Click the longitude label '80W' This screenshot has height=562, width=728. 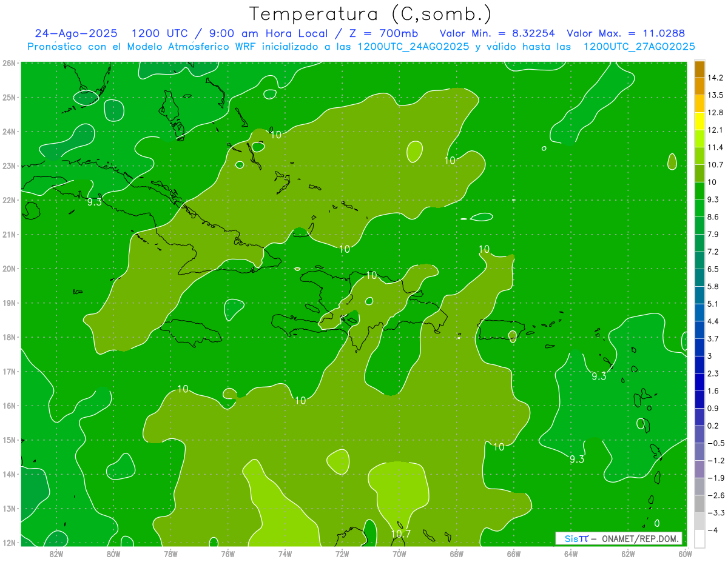[113, 554]
